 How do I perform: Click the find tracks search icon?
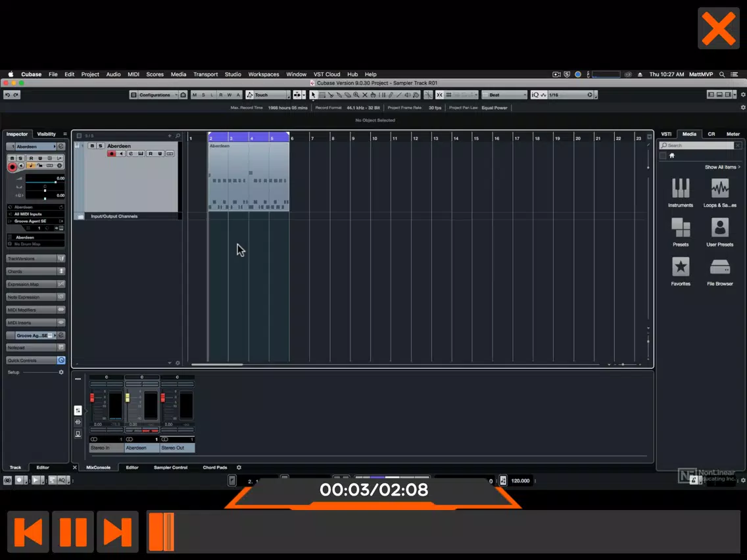coord(178,135)
